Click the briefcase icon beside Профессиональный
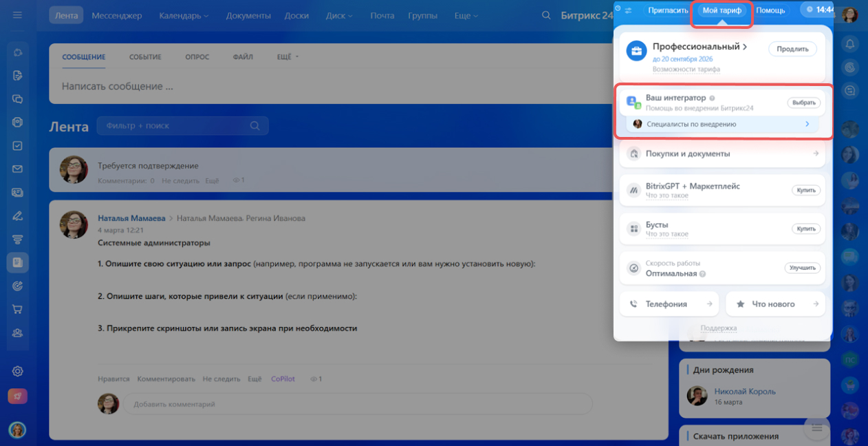 636,50
